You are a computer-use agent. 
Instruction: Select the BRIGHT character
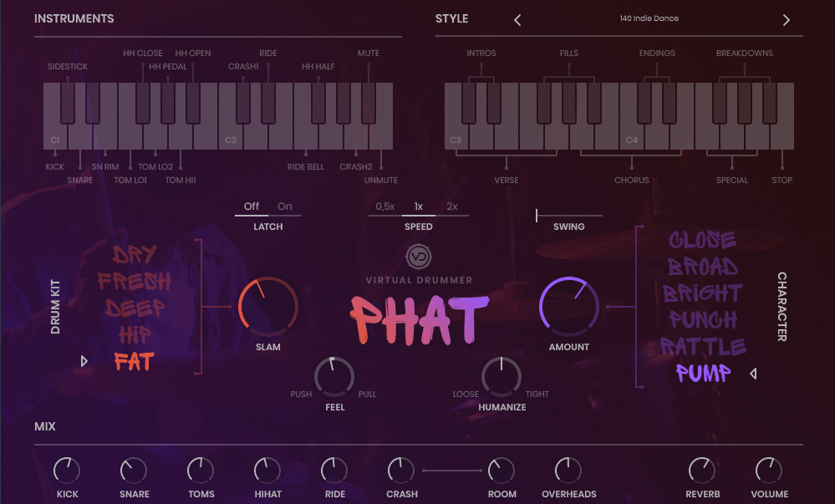pyautogui.click(x=703, y=293)
